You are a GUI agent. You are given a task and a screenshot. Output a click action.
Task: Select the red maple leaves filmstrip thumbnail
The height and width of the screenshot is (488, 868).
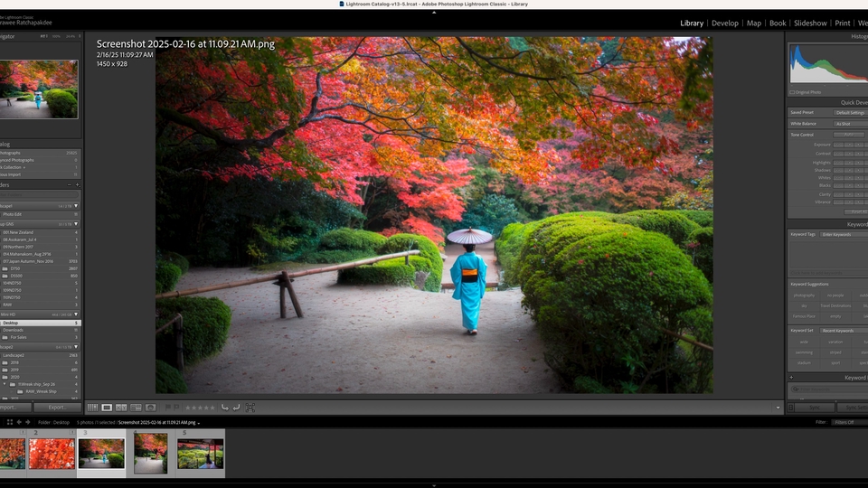52,454
